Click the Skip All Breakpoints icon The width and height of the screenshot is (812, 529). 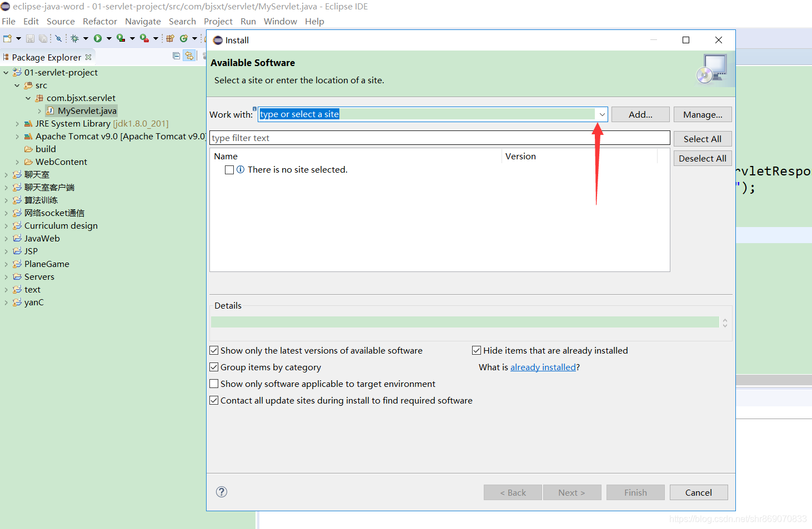(x=58, y=38)
